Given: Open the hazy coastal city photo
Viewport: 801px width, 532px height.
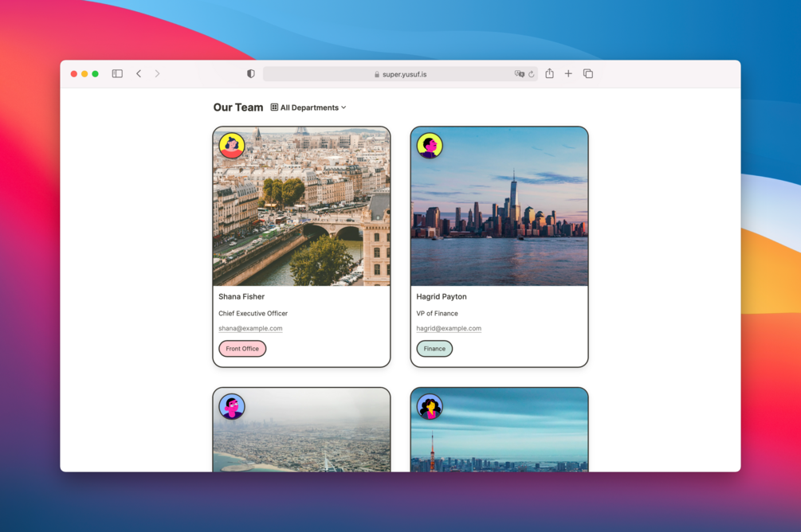Looking at the screenshot, I should (x=301, y=430).
